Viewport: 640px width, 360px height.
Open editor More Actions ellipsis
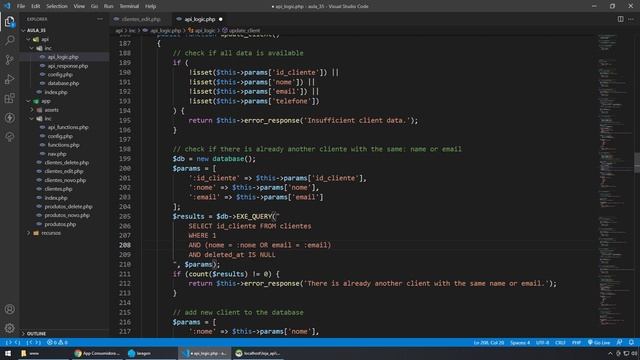click(631, 19)
